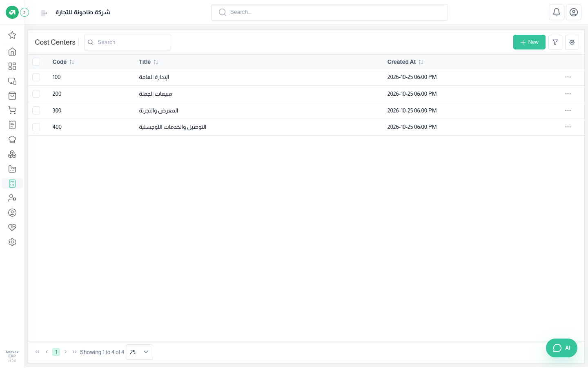Open the chef hat sidebar icon
This screenshot has height=368, width=588.
pos(12,139)
